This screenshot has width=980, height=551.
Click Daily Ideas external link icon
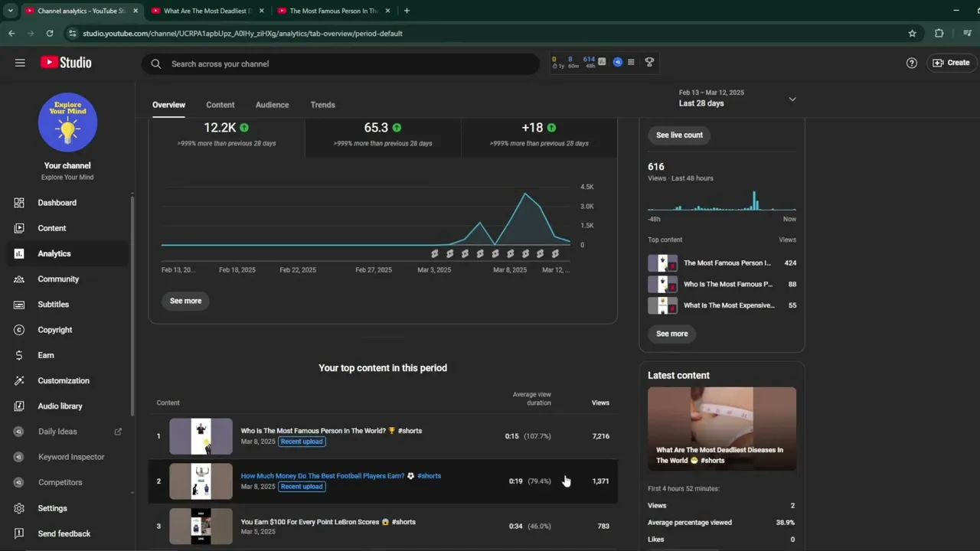pos(118,432)
